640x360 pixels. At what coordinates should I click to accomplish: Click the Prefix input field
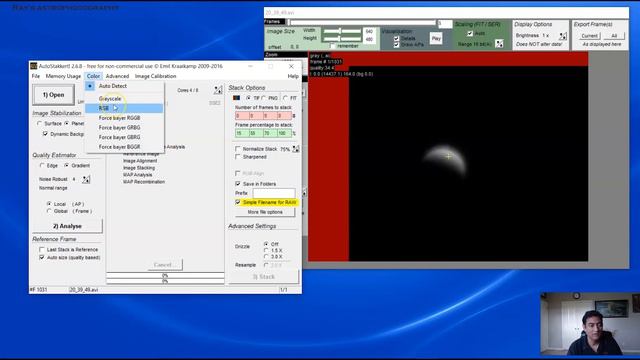[273, 193]
